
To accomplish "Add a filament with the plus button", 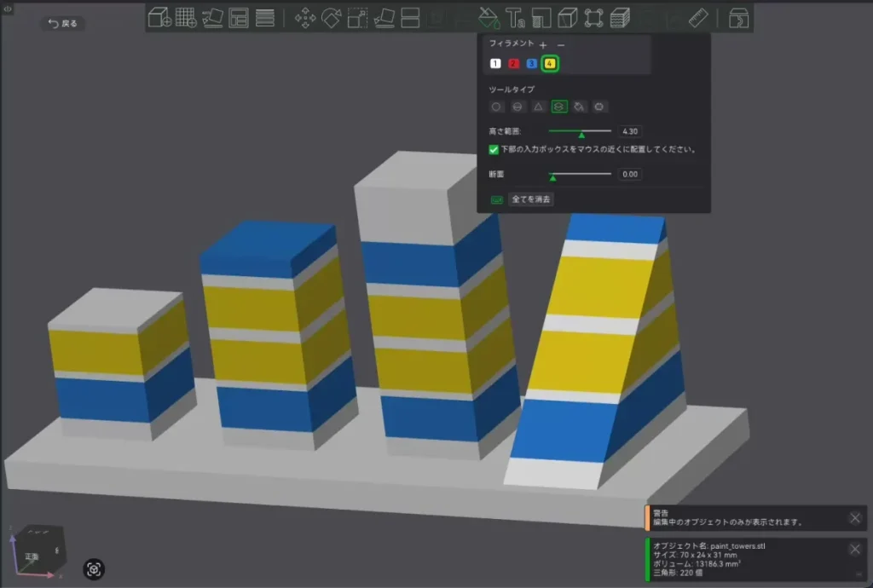I will pos(543,45).
